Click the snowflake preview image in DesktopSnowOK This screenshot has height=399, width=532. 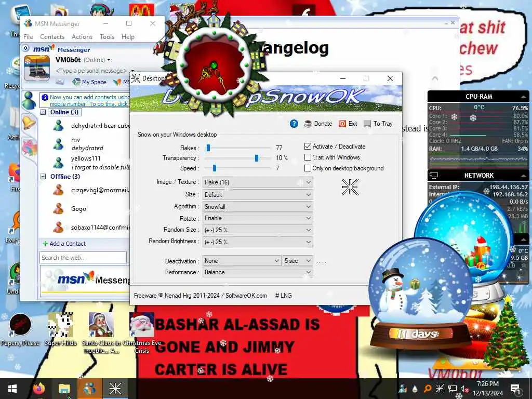[x=350, y=187]
